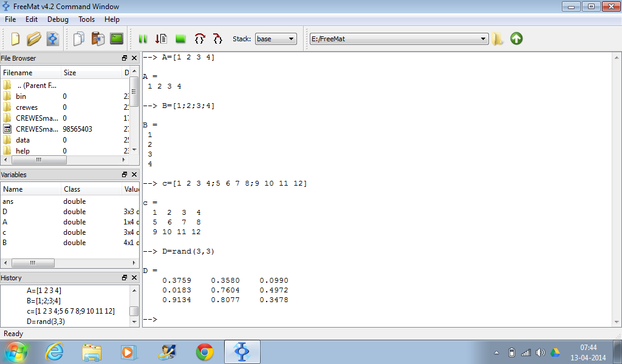Click the Continue debug arrow icon
The width and height of the screenshot is (622, 364).
[x=161, y=39]
